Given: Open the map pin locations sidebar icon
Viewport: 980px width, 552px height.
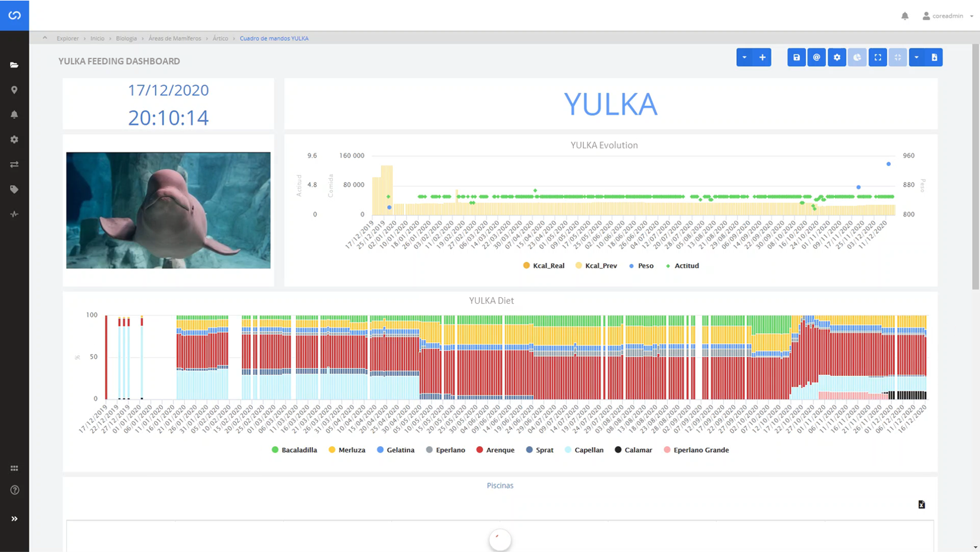Looking at the screenshot, I should (14, 90).
